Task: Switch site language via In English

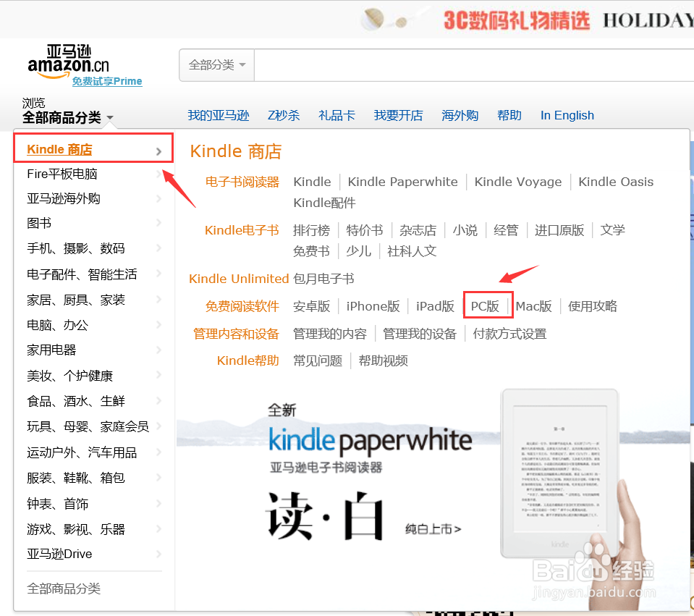Action: coord(567,116)
